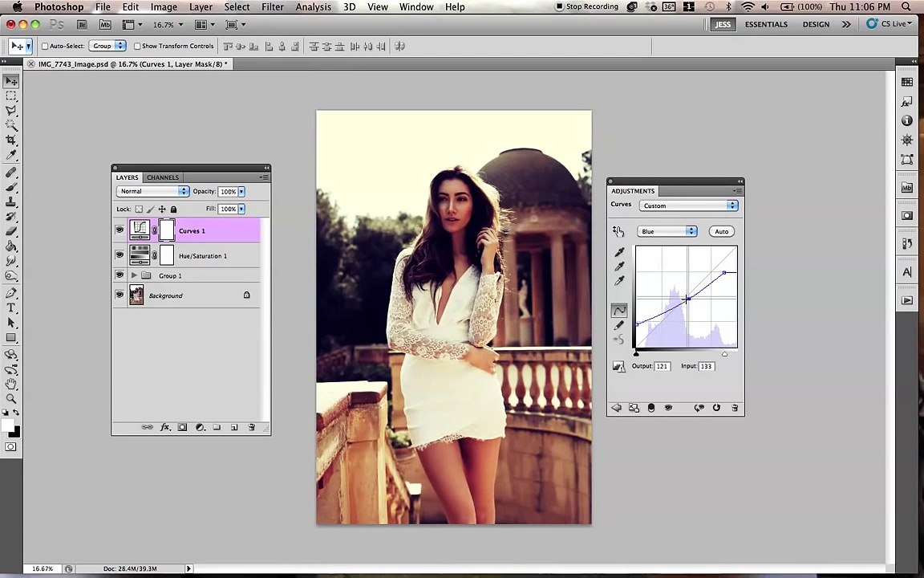Click the add layer mask icon
924x578 pixels.
[183, 427]
